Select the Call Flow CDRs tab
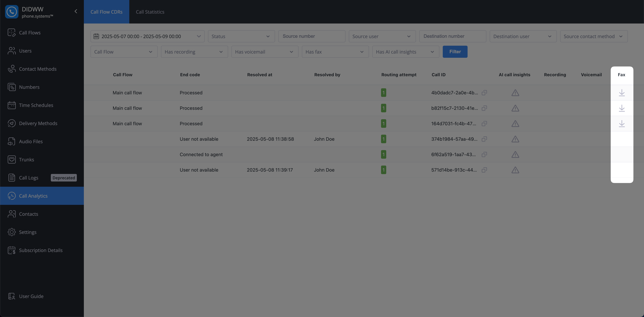The image size is (644, 317). 106,12
